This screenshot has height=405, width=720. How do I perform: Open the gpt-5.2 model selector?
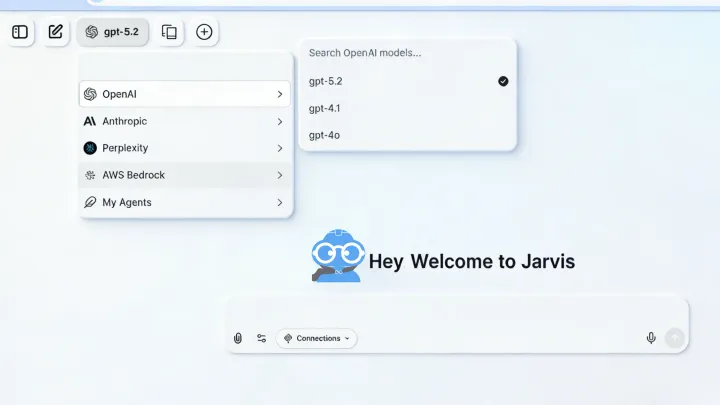tap(112, 32)
